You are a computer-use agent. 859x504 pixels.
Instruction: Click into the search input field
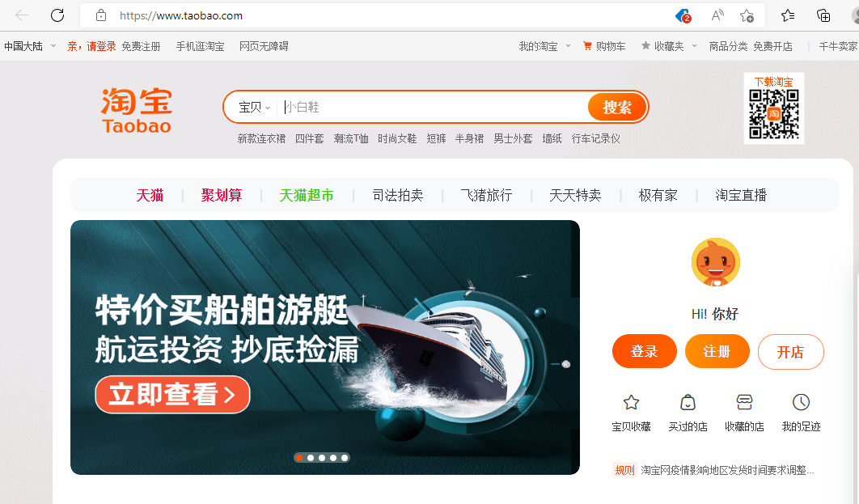coord(433,107)
